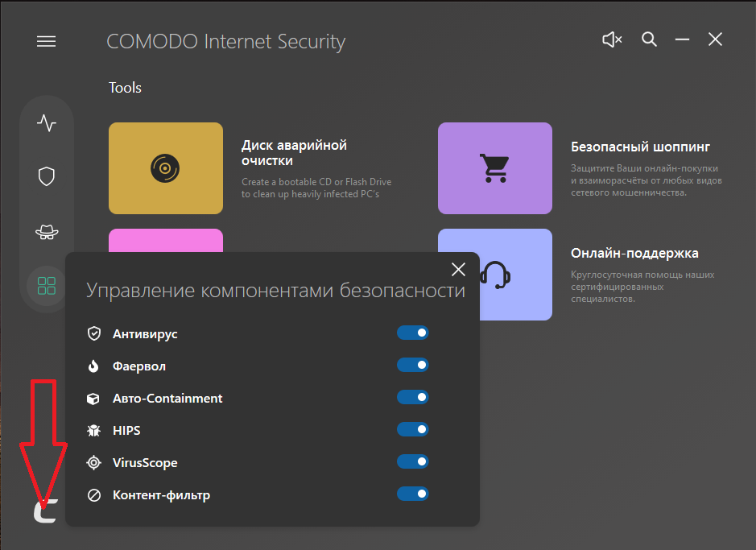Click the Comodo logo at bottom left
This screenshot has height=550, width=756.
[x=45, y=513]
